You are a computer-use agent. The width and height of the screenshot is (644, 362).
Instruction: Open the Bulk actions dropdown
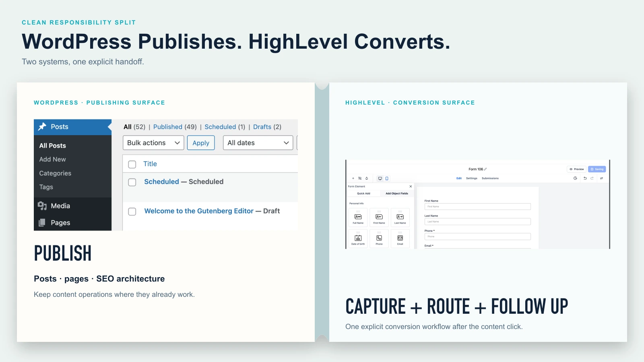click(153, 143)
